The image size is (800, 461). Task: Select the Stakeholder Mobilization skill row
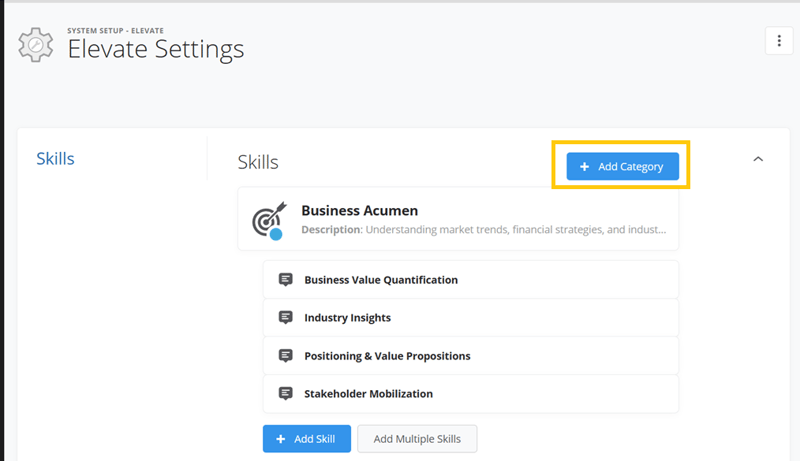[x=471, y=393]
